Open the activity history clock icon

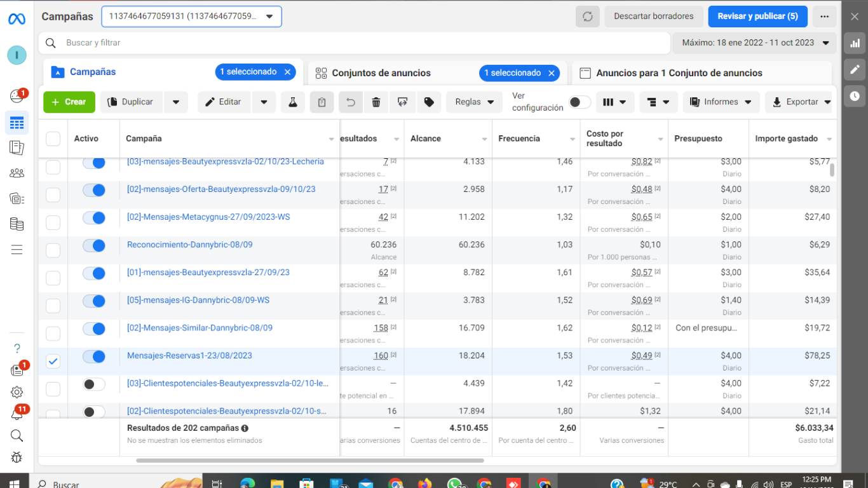coord(855,96)
